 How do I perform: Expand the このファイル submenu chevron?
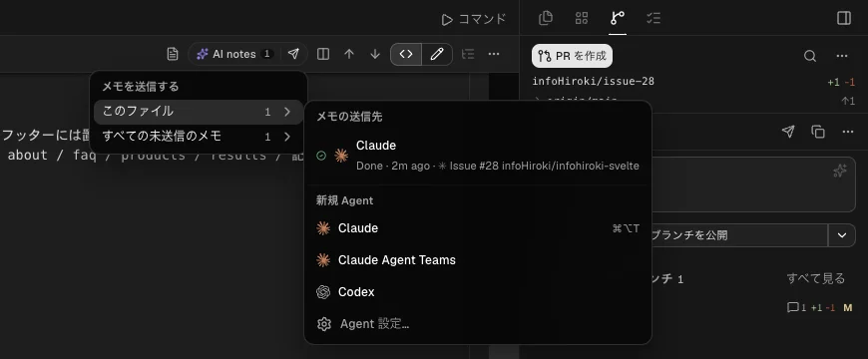coord(286,112)
